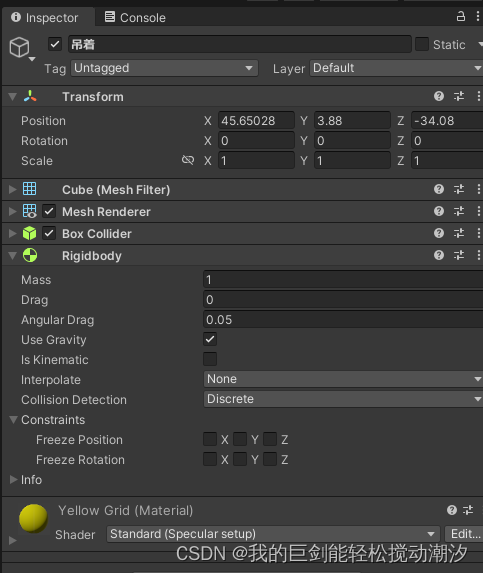Open Transform preset settings icon
Viewport: 483px width, 573px height.
pos(459,96)
